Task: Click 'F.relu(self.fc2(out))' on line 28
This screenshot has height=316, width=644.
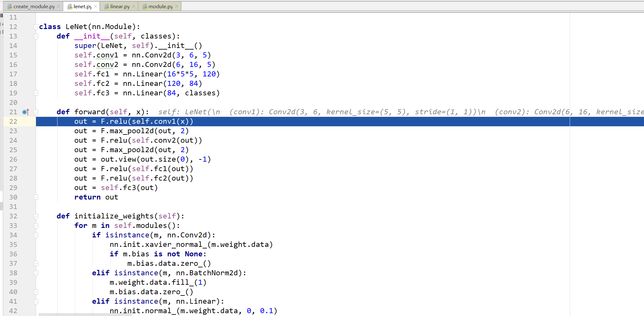Action: (x=147, y=178)
